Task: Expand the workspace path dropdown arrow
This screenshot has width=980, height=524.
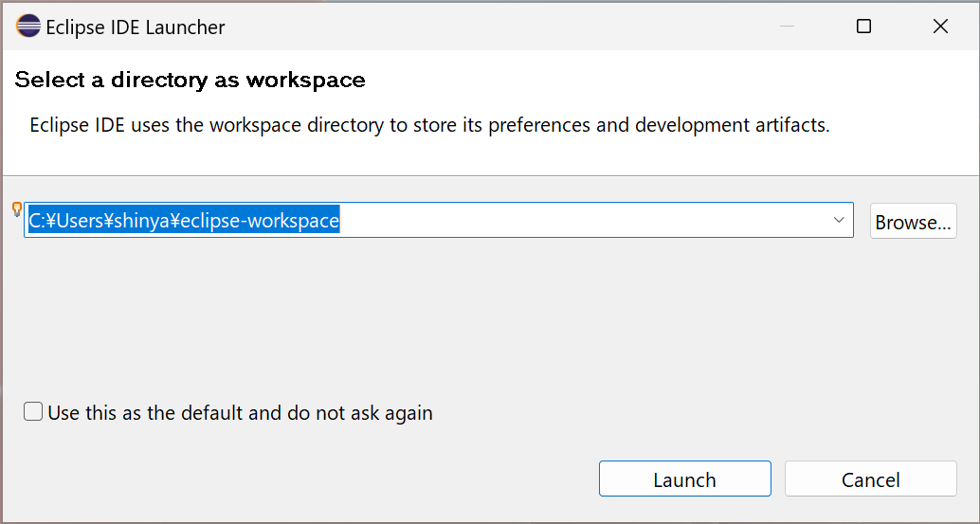Action: [839, 221]
